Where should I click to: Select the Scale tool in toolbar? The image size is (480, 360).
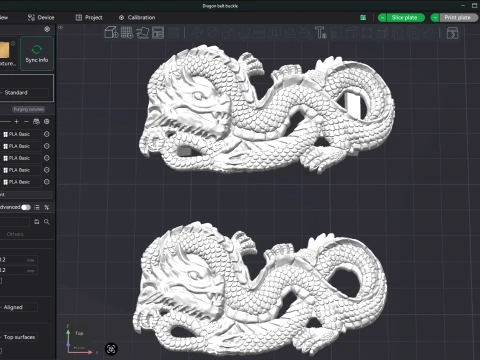[x=228, y=33]
